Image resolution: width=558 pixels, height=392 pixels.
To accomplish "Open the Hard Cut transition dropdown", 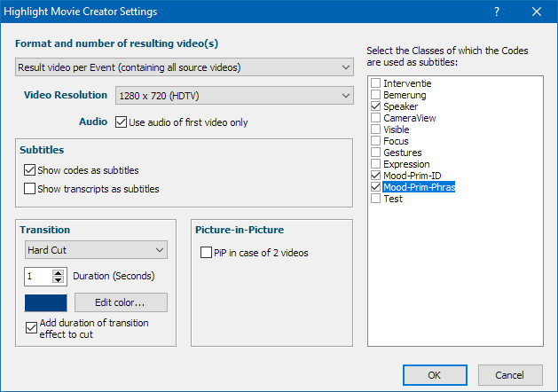I will 95,250.
